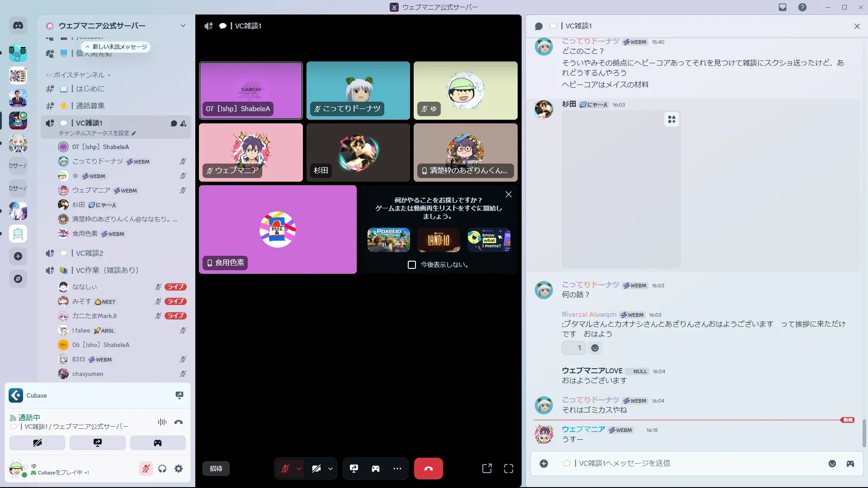
Task: Pop out the call window
Action: [x=487, y=469]
